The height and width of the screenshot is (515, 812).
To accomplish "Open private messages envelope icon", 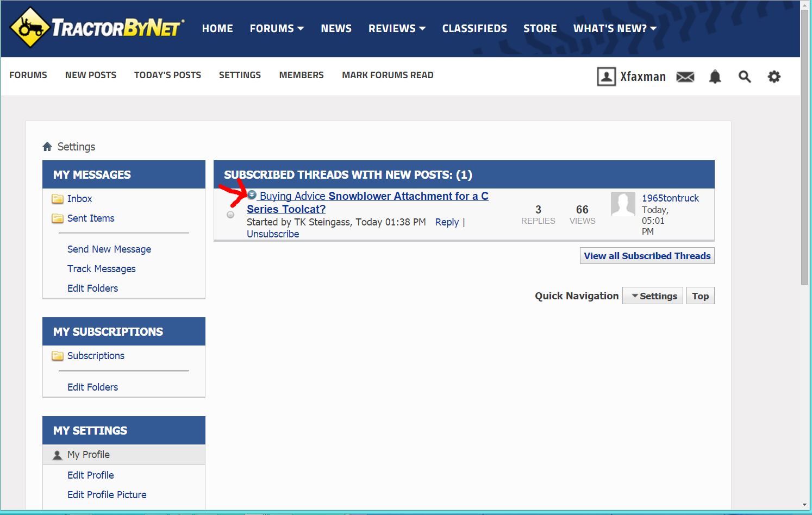I will tap(685, 77).
